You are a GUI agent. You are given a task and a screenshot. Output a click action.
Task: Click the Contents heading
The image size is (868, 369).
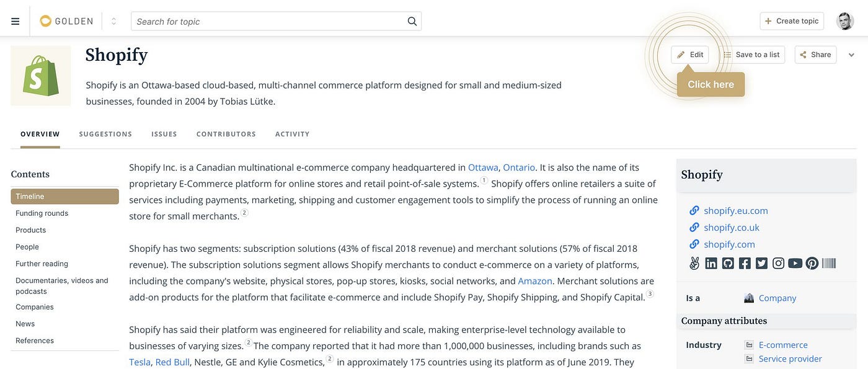pyautogui.click(x=30, y=174)
